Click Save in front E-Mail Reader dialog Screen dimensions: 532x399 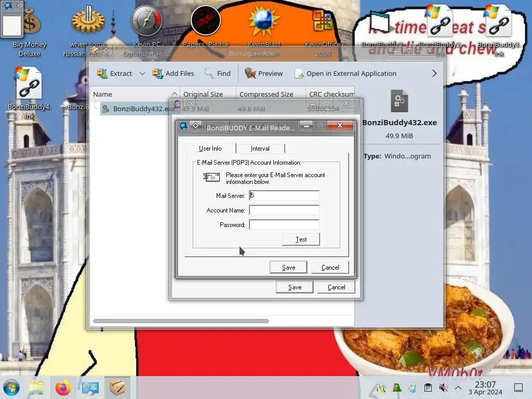pos(288,268)
